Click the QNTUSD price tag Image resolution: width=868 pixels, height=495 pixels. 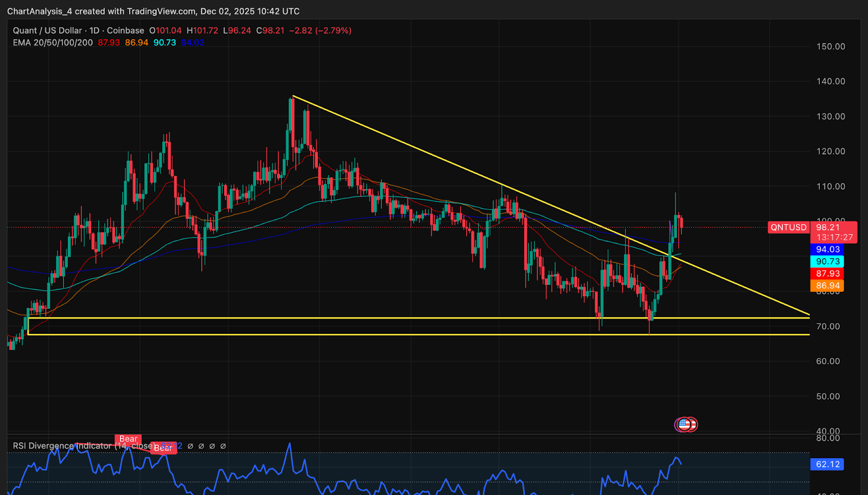(789, 227)
